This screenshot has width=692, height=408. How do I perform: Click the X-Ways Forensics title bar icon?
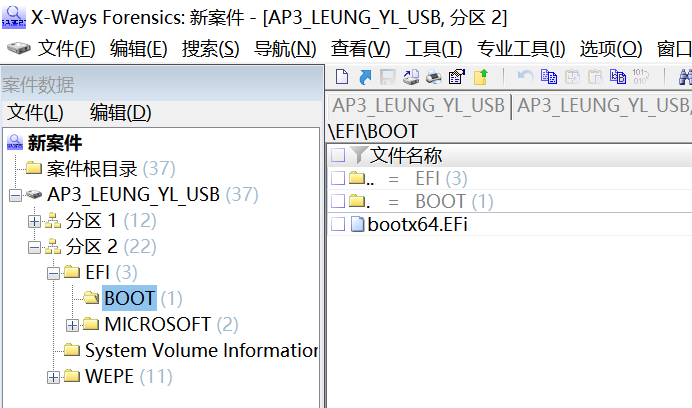[x=14, y=18]
